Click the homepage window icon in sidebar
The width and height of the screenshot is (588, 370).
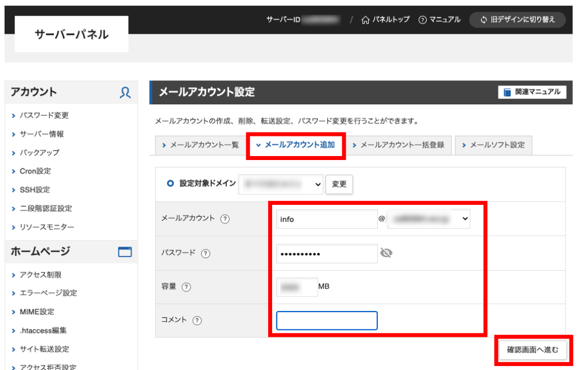pyautogui.click(x=125, y=252)
